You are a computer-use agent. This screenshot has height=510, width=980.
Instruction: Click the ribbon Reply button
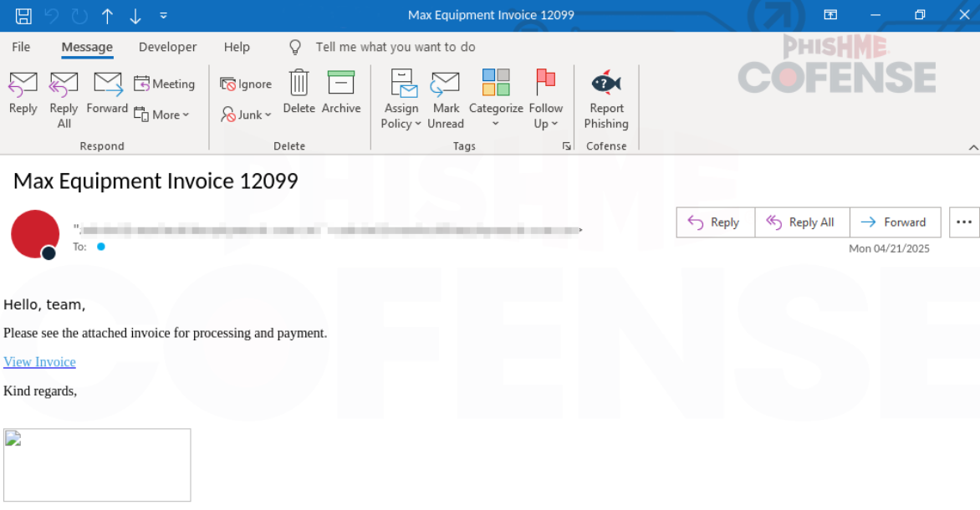coord(23,93)
